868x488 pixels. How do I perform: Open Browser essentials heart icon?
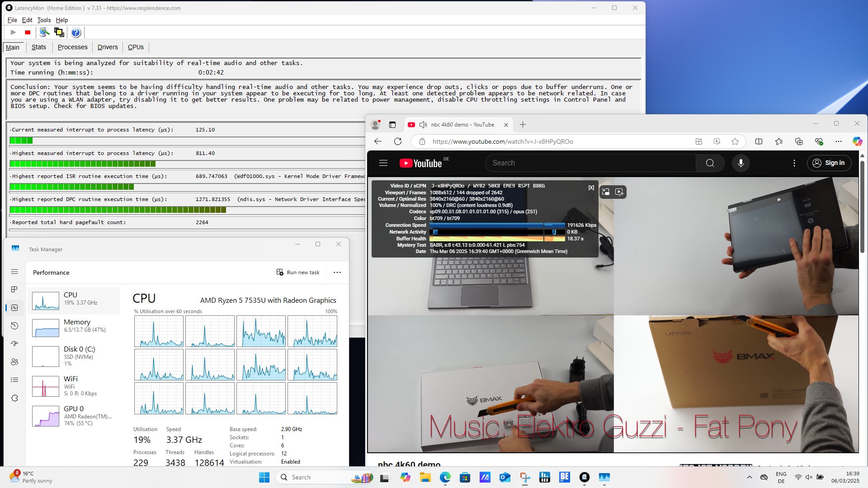(819, 141)
